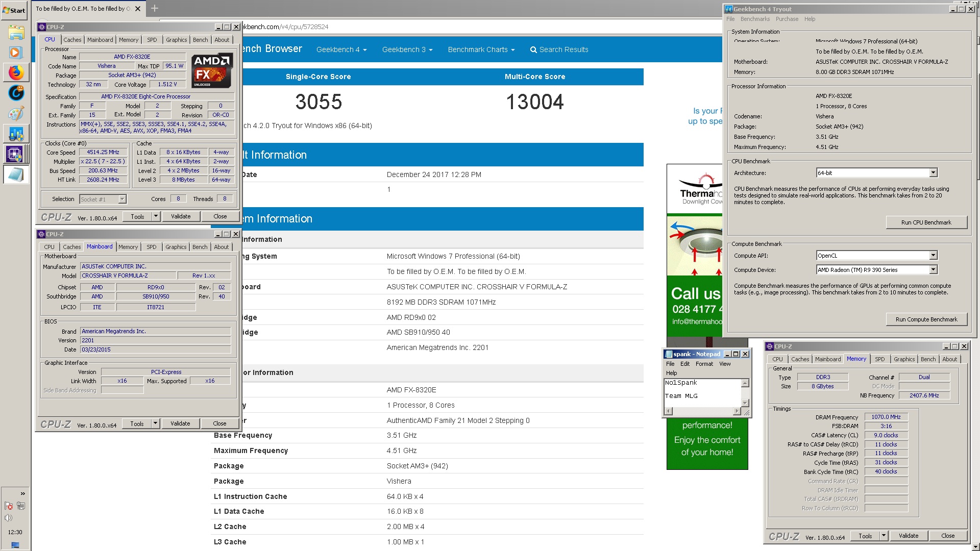Open Action Center flag tray icon
Image resolution: width=980 pixels, height=551 pixels.
9,506
